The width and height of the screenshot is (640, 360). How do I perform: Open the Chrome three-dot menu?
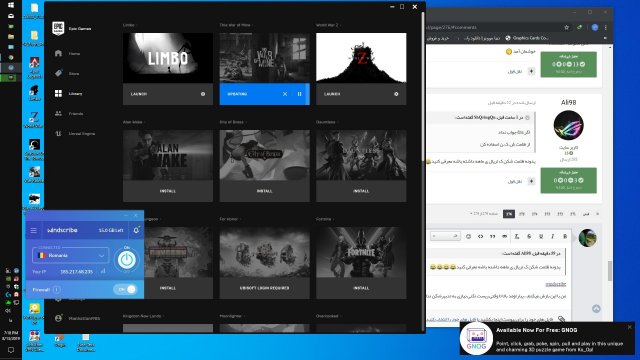coord(605,27)
